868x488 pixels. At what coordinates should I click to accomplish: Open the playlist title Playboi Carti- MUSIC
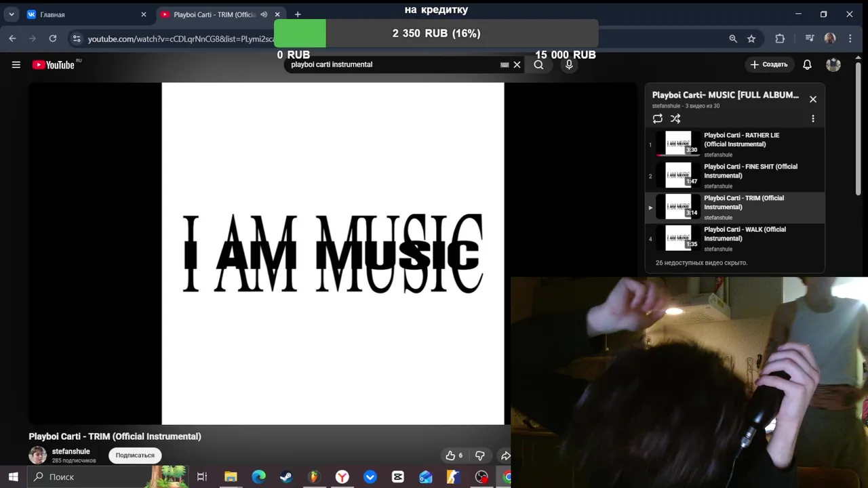pos(726,95)
